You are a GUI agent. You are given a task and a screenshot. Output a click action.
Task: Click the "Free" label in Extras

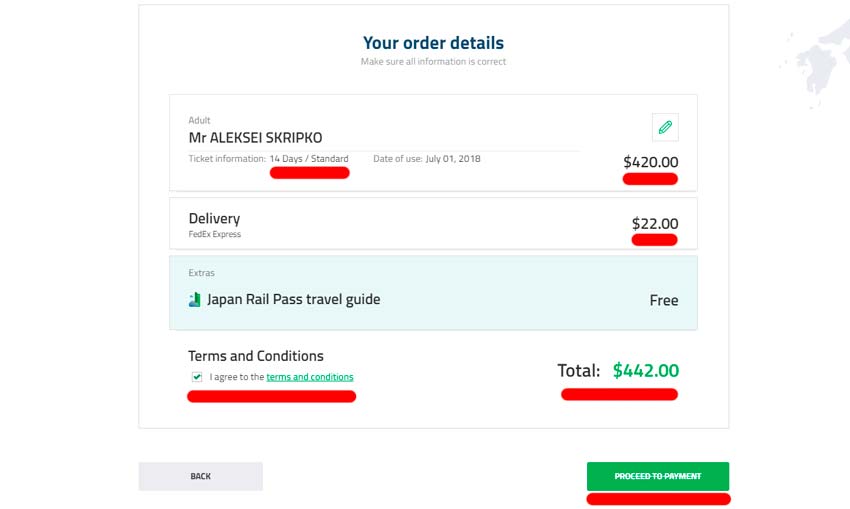[x=664, y=300]
